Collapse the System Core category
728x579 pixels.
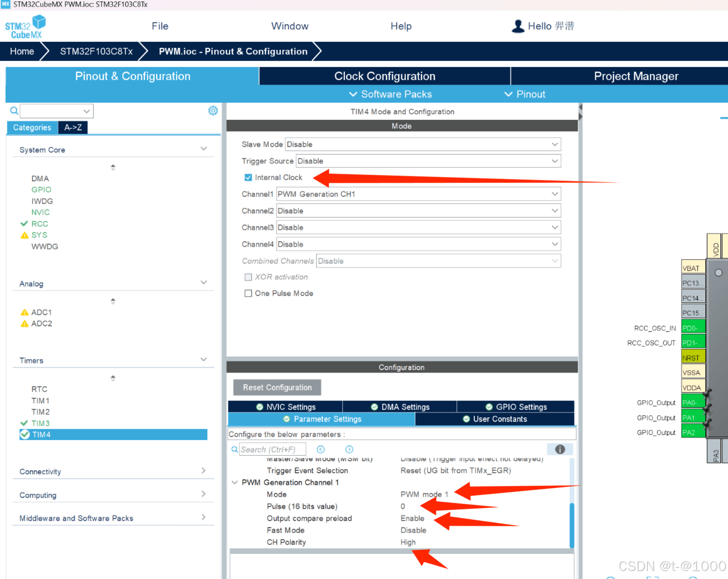click(204, 149)
